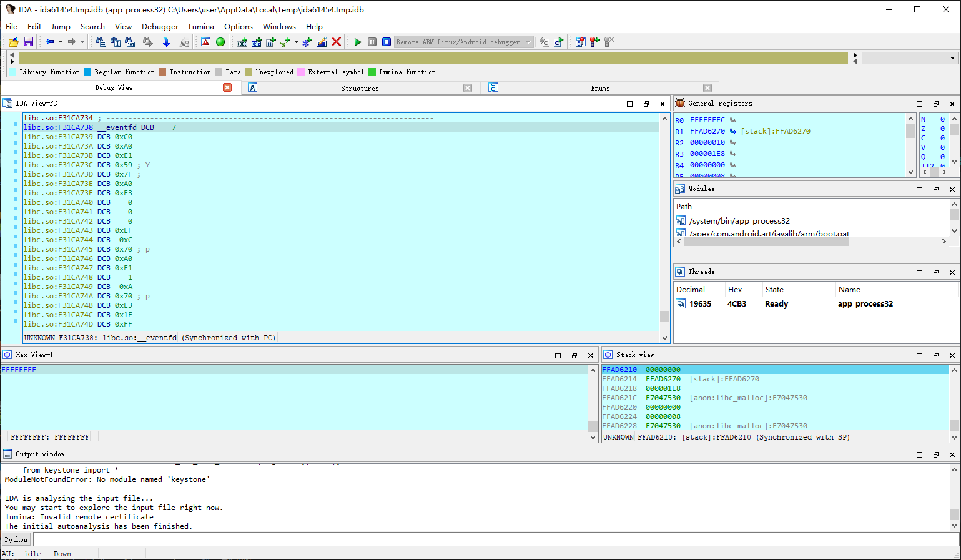Close the Debug View tab
Image resolution: width=961 pixels, height=560 pixels.
(227, 87)
